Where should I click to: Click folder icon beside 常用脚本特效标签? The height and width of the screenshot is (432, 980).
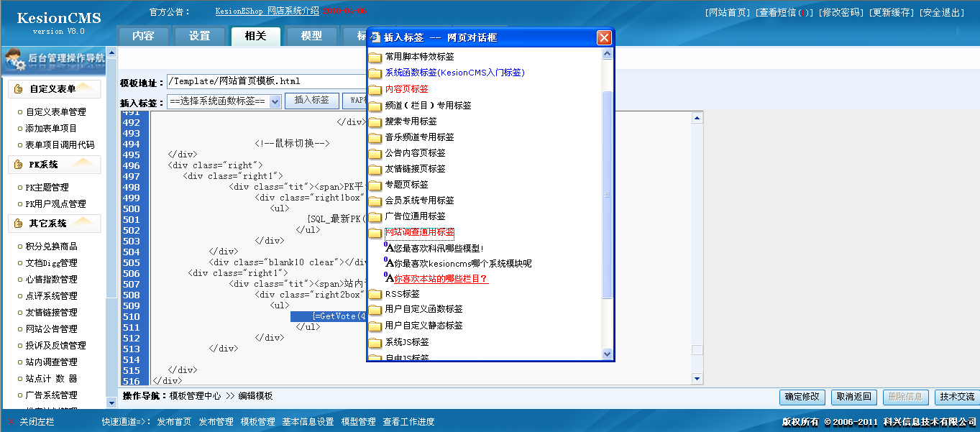pos(375,57)
